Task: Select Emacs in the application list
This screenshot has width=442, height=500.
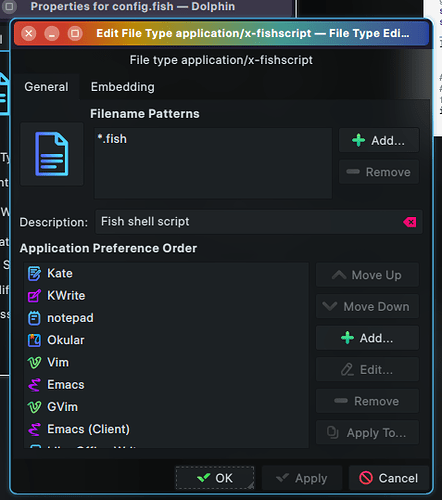Action: [166, 385]
